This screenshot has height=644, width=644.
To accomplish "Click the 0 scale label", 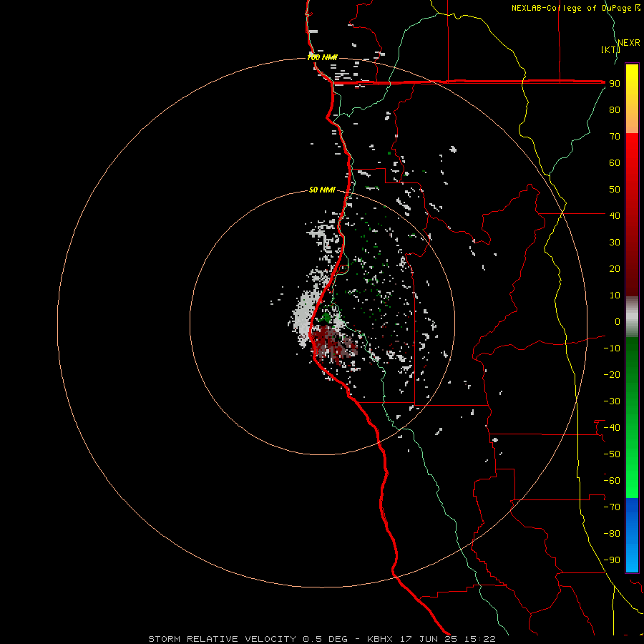I will click(618, 322).
